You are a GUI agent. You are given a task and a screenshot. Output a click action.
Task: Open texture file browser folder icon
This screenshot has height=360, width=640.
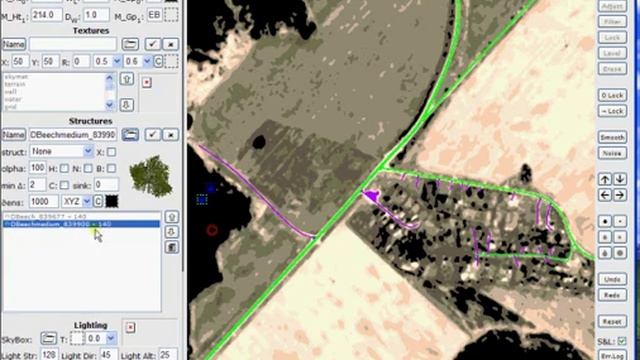130,44
